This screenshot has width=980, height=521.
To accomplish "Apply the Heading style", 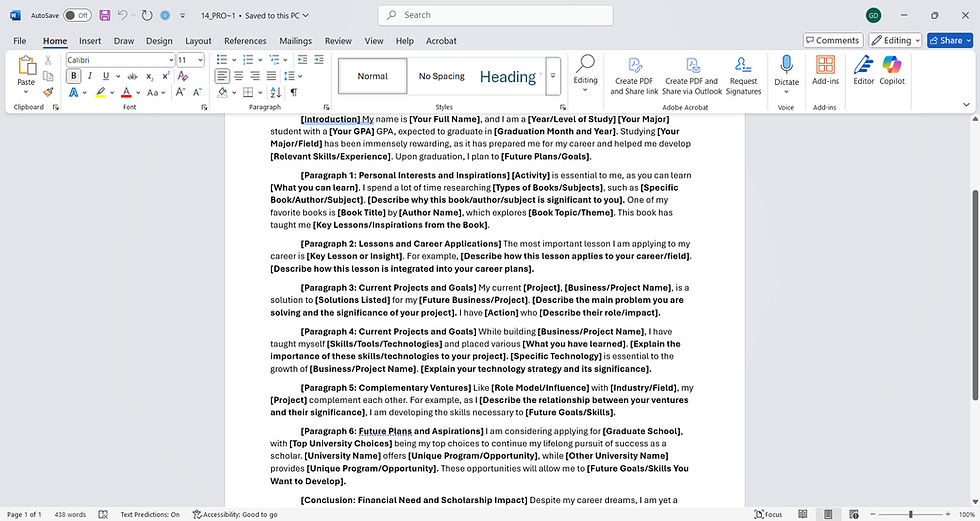I will pyautogui.click(x=508, y=76).
